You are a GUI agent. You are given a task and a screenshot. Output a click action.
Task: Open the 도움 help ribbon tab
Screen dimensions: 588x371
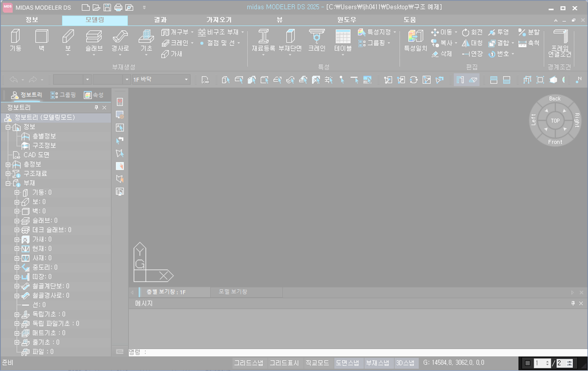click(x=410, y=20)
